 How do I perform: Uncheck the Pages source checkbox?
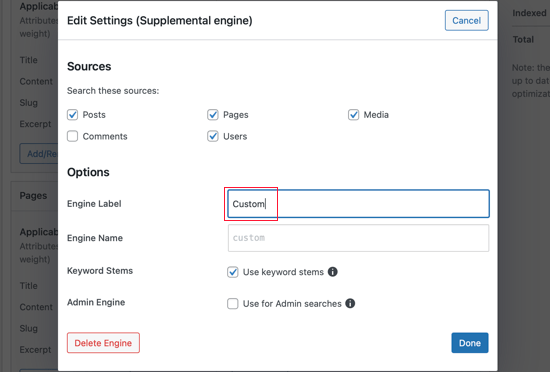(x=213, y=115)
